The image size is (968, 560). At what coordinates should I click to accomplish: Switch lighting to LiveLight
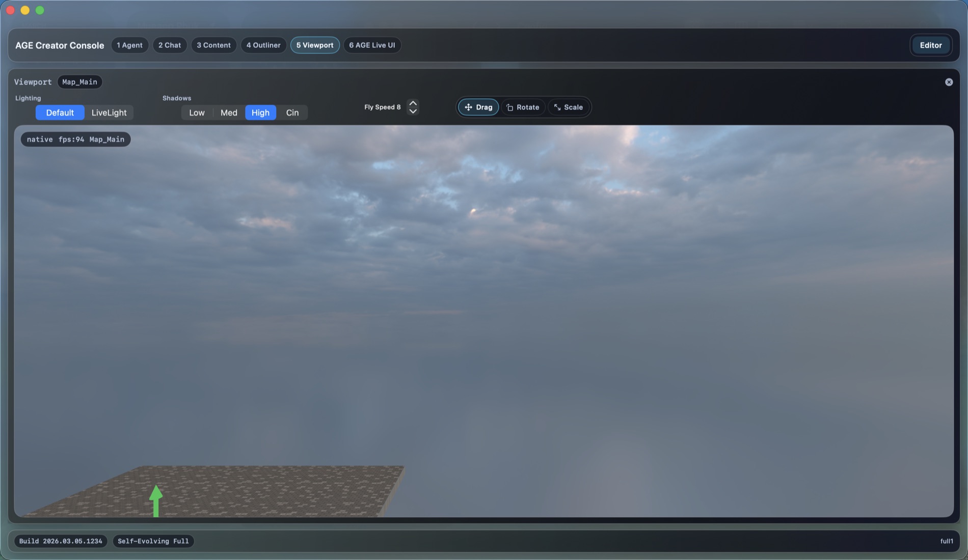point(109,113)
